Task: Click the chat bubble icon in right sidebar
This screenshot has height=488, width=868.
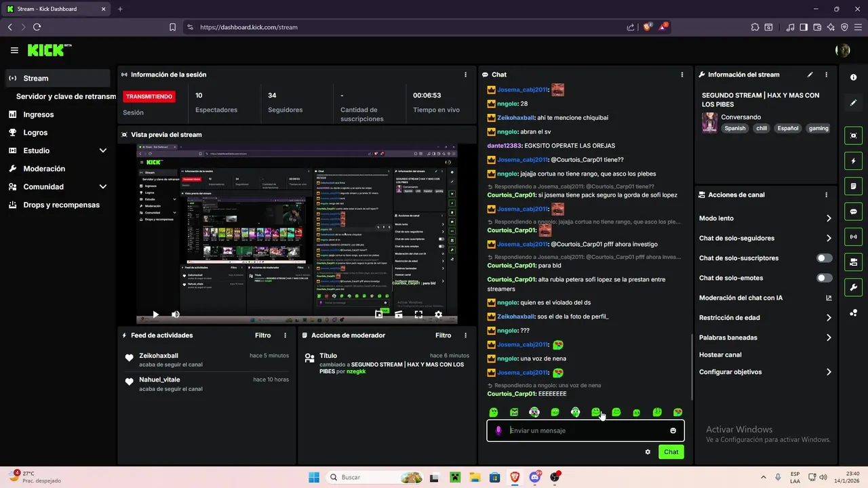Action: tap(854, 211)
